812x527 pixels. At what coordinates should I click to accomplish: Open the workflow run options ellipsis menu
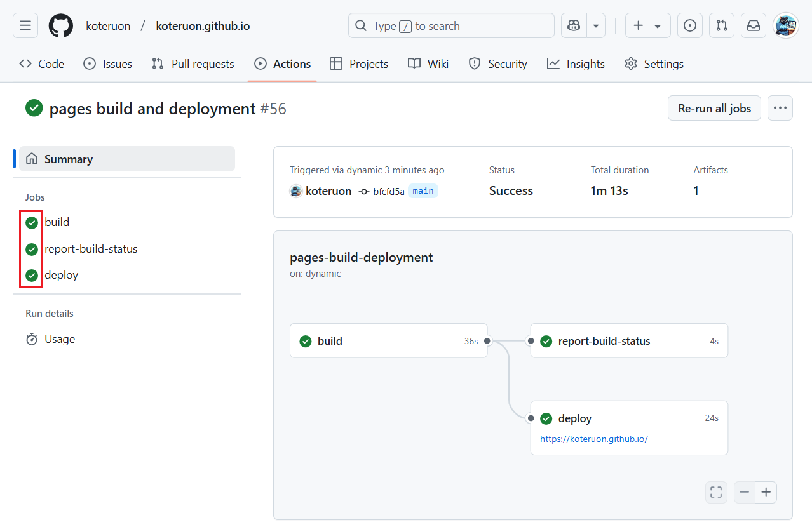[780, 108]
